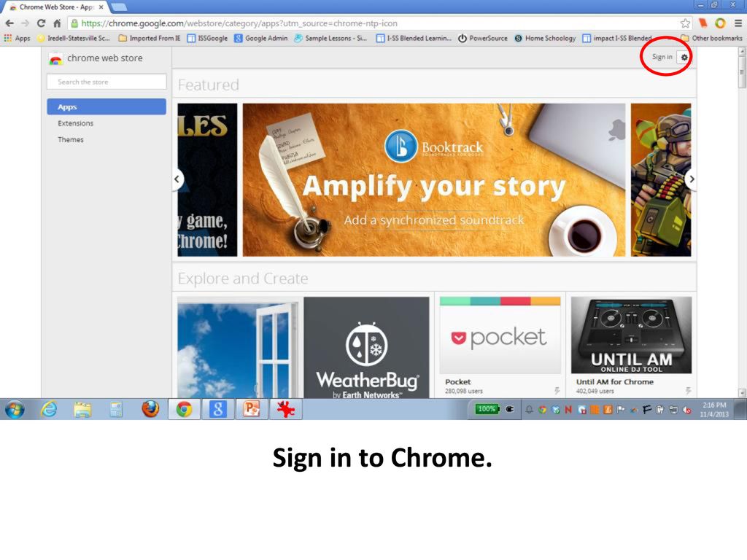This screenshot has width=747, height=560.
Task: Click the red N tray icon
Action: pyautogui.click(x=568, y=410)
